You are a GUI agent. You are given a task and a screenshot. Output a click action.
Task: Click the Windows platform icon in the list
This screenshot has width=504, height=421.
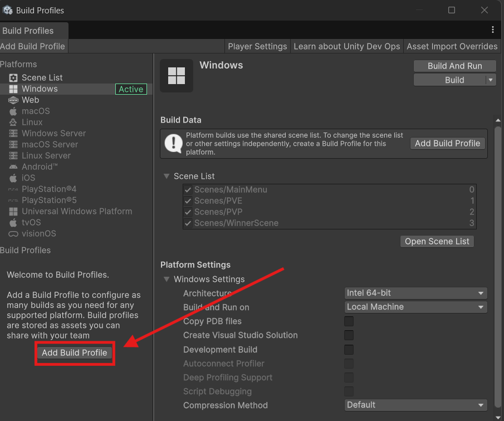point(13,89)
